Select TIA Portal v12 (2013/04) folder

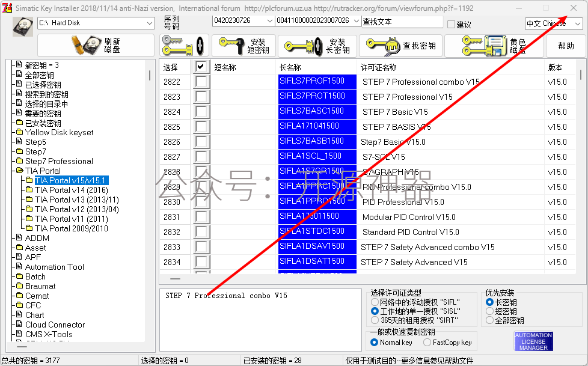coord(76,209)
